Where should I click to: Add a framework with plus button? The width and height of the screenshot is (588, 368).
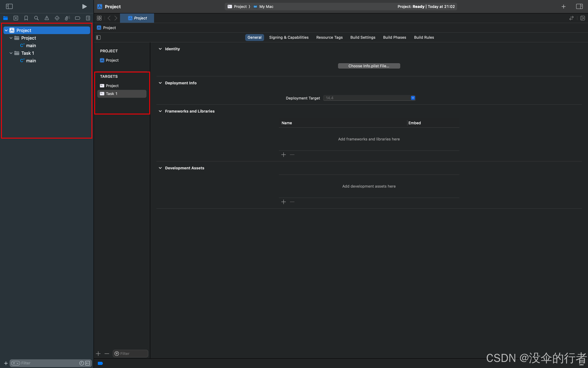(x=283, y=155)
